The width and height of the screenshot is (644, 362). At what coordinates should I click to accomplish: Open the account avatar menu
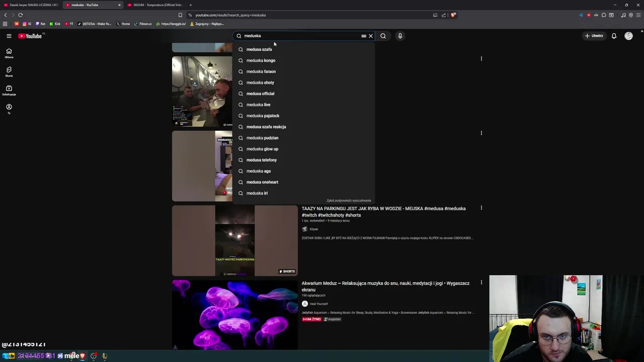[x=628, y=36]
